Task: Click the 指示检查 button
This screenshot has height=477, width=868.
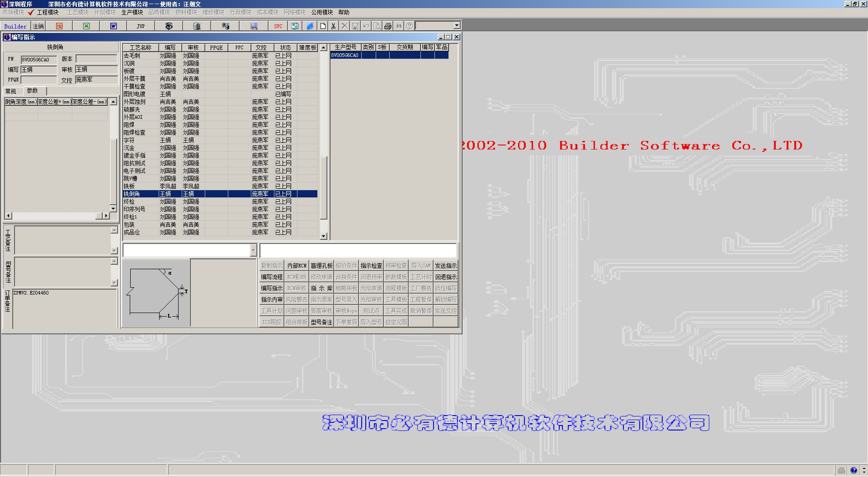Action: click(x=371, y=266)
